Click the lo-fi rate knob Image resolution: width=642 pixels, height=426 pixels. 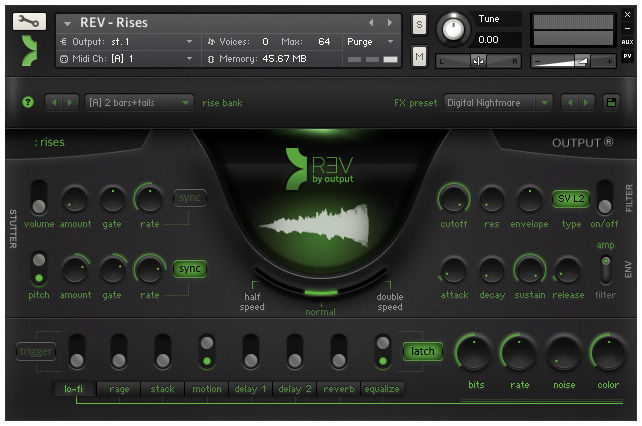pyautogui.click(x=519, y=353)
